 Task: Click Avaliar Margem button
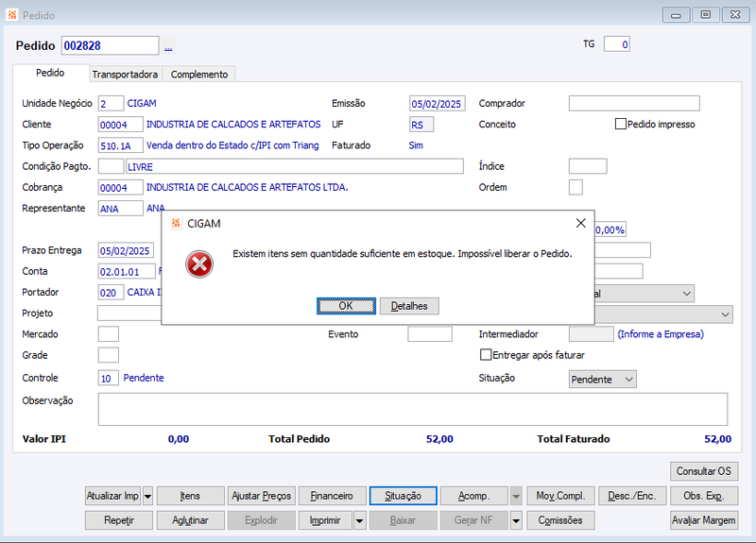(x=704, y=520)
